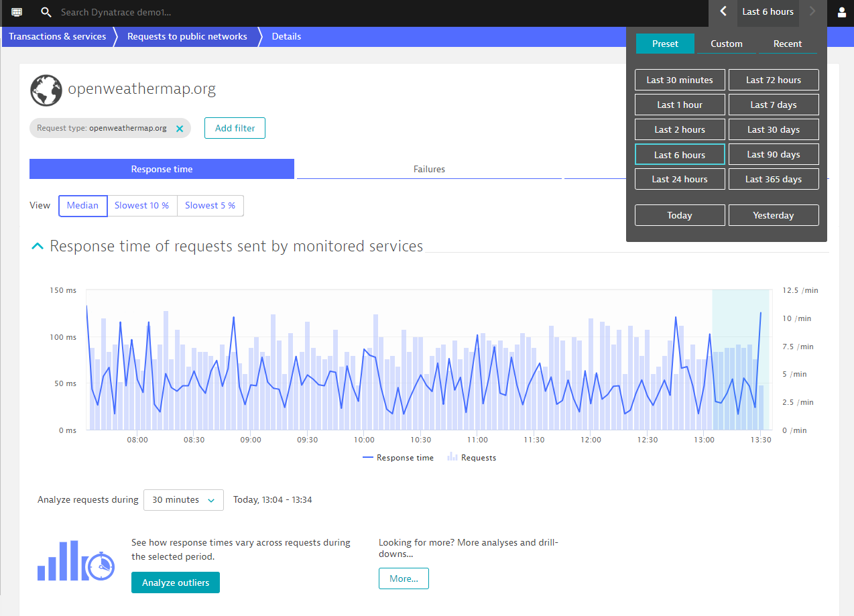
Task: Navigate to Transactions & services breadcrumb
Action: [x=58, y=36]
